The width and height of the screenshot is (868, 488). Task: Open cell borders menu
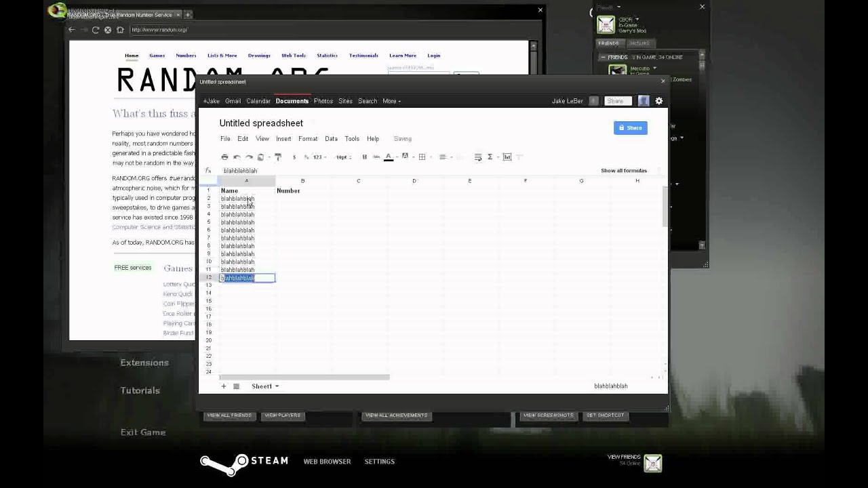(422, 157)
